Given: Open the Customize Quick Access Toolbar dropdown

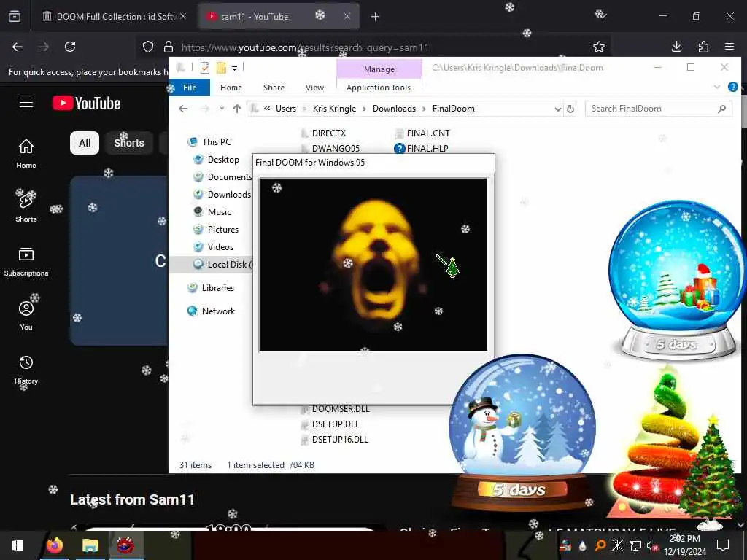Looking at the screenshot, I should (x=234, y=69).
